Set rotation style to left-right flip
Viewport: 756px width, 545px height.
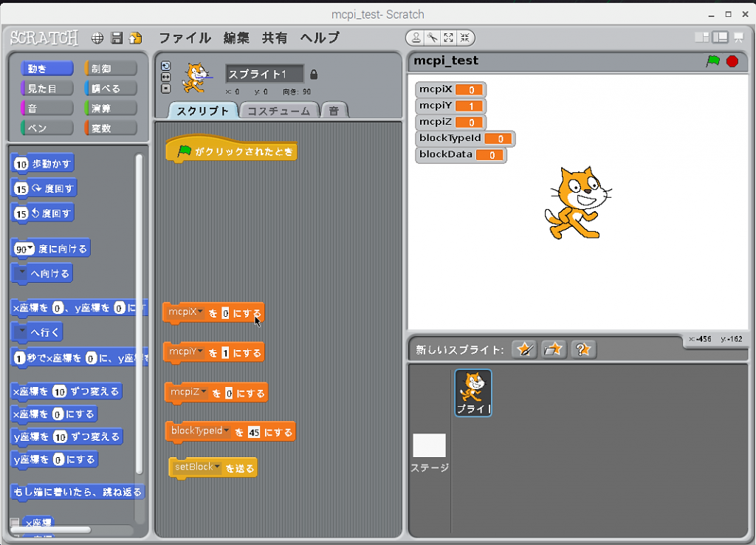pos(165,77)
